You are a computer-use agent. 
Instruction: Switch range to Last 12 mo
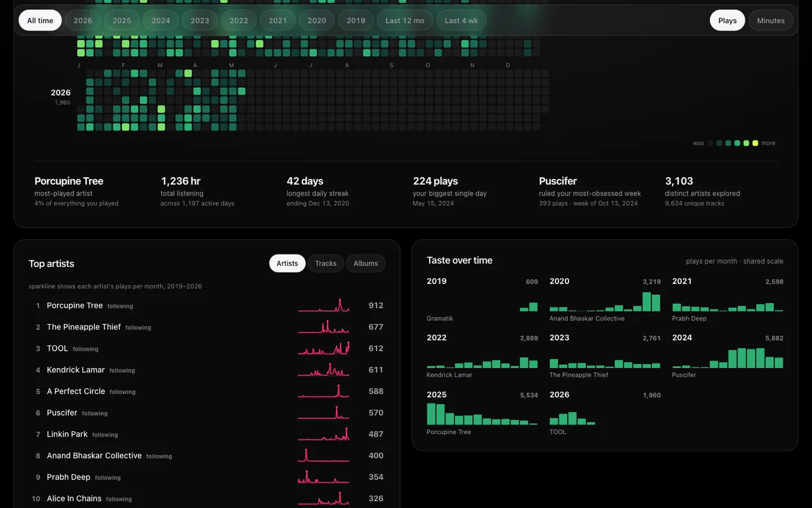click(x=405, y=20)
